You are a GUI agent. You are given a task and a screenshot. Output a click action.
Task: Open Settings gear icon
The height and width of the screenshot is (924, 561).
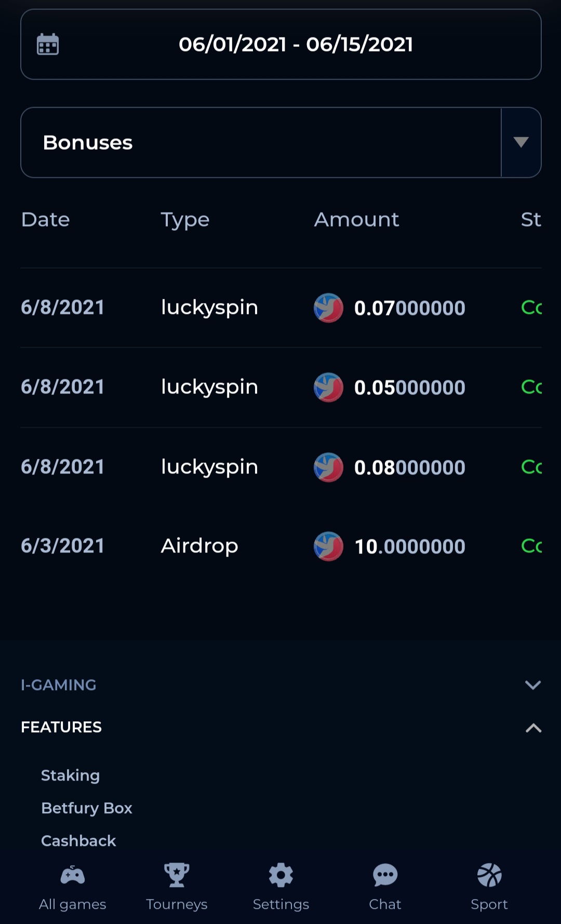point(281,875)
